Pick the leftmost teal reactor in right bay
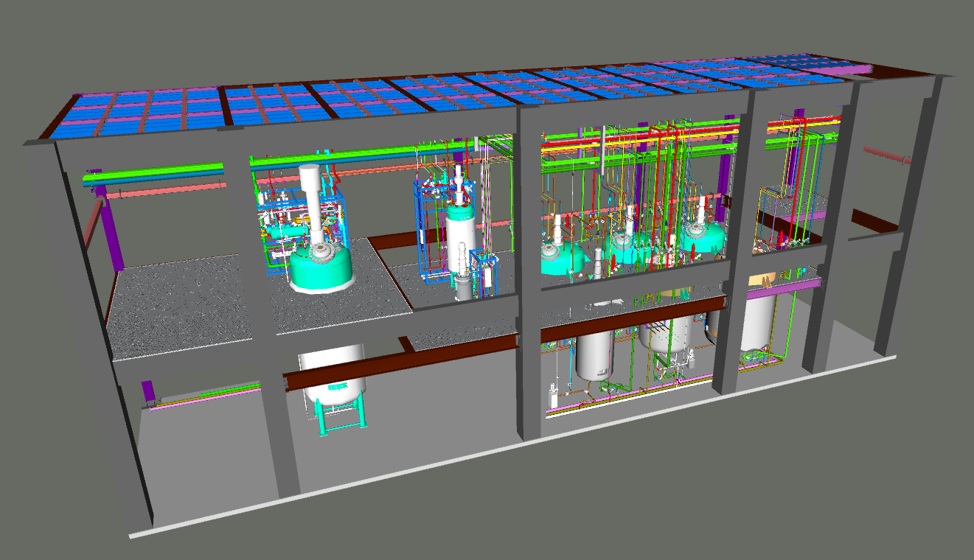The width and height of the screenshot is (974, 560). click(x=560, y=259)
